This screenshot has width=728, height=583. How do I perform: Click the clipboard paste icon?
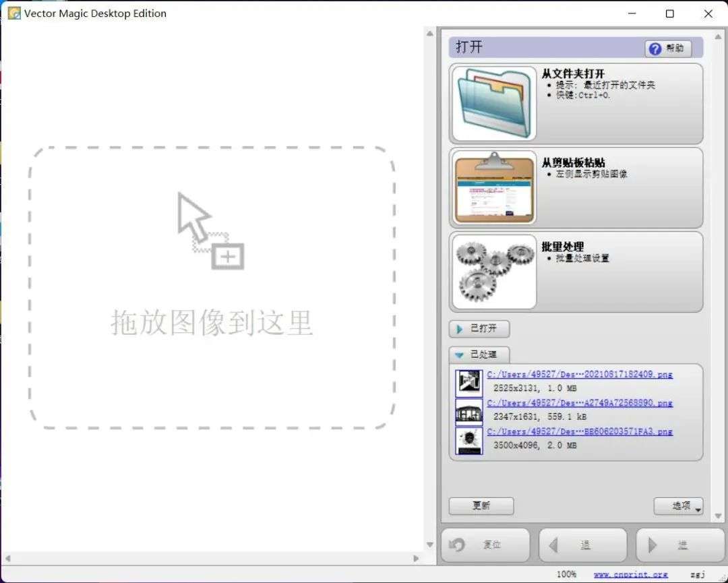tap(494, 187)
